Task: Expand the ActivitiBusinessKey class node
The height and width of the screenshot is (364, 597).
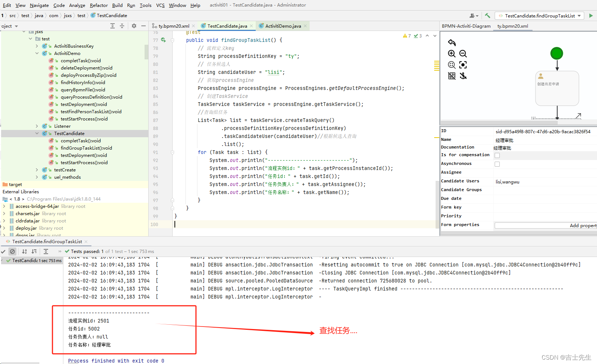Action: [x=37, y=46]
